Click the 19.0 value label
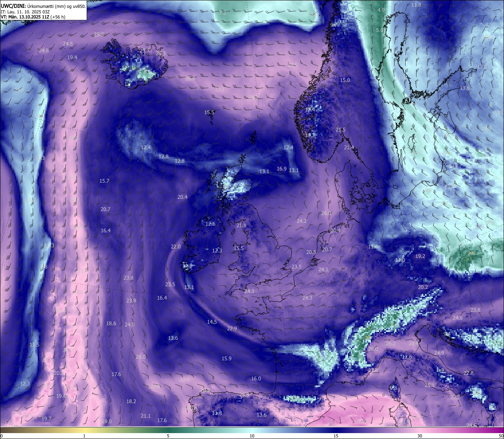Viewport: 504px width, 439px height. pos(107,421)
